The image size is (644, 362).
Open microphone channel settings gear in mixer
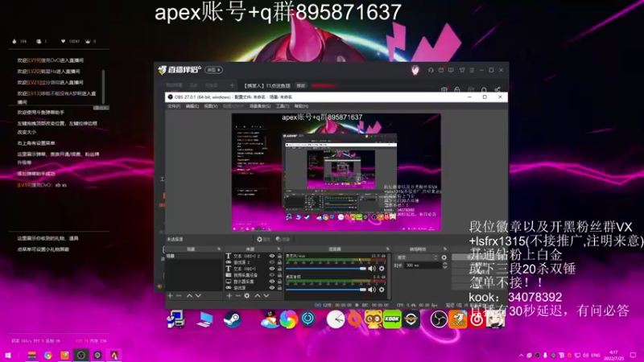[x=382, y=269]
